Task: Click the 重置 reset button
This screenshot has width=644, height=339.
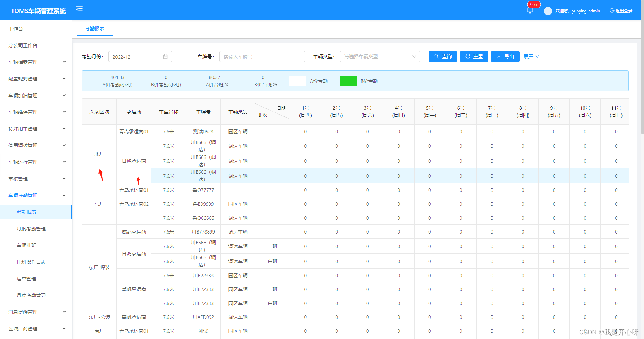Action: point(474,57)
